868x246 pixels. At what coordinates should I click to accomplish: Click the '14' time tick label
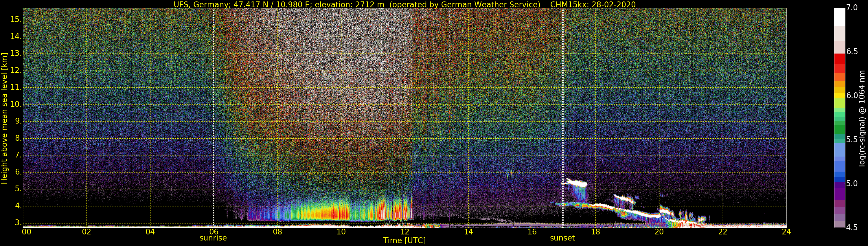click(468, 232)
